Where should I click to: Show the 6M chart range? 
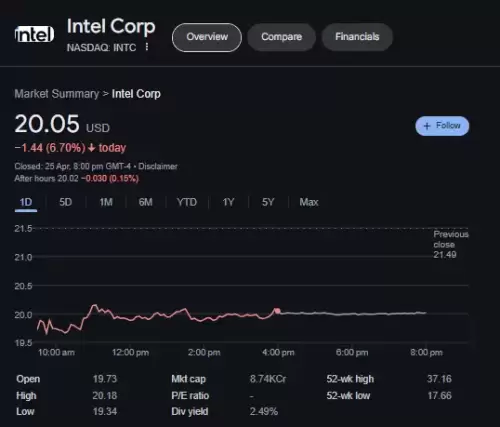point(146,202)
